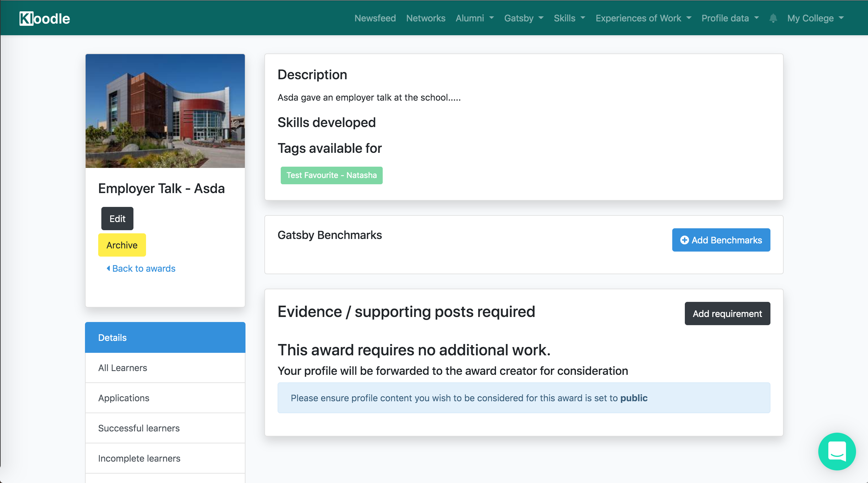The height and width of the screenshot is (483, 868).
Task: Open the notifications bell
Action: pyautogui.click(x=773, y=18)
